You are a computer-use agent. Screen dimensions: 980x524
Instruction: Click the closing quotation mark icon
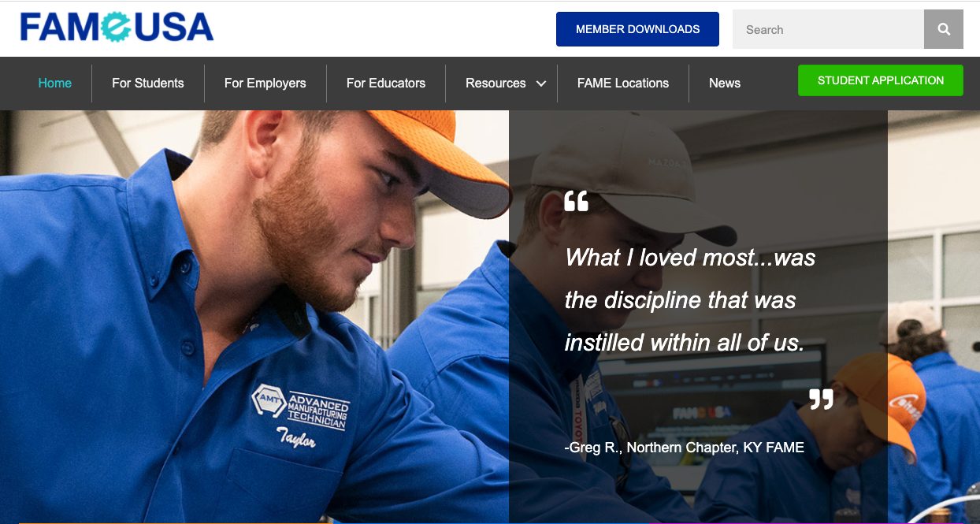tap(821, 399)
